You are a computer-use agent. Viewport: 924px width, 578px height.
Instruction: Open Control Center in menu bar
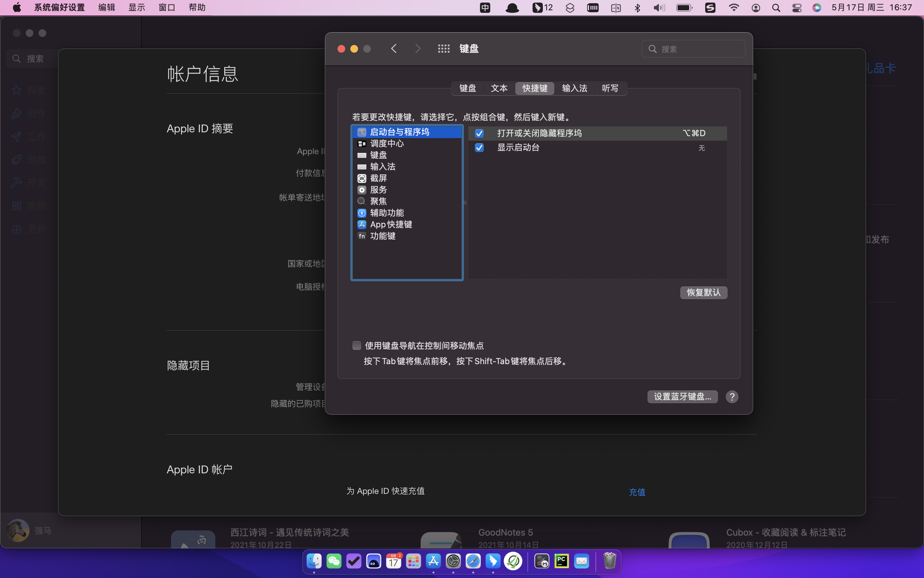click(797, 8)
